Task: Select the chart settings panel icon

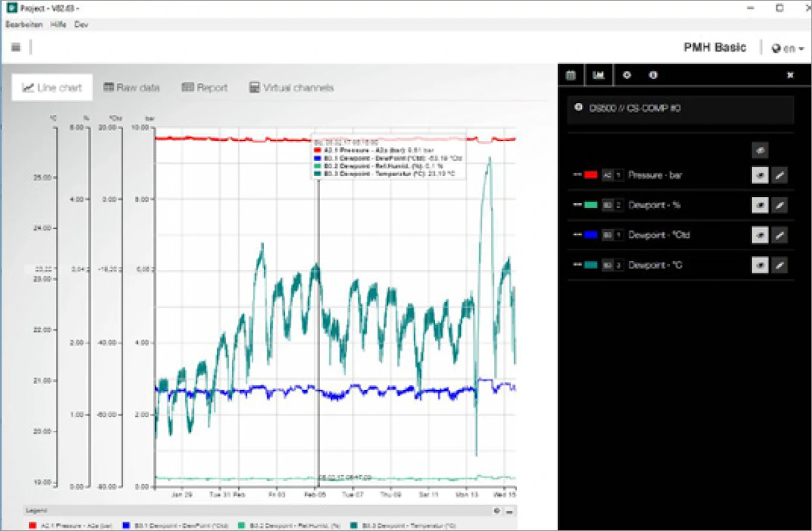Action: click(x=598, y=75)
